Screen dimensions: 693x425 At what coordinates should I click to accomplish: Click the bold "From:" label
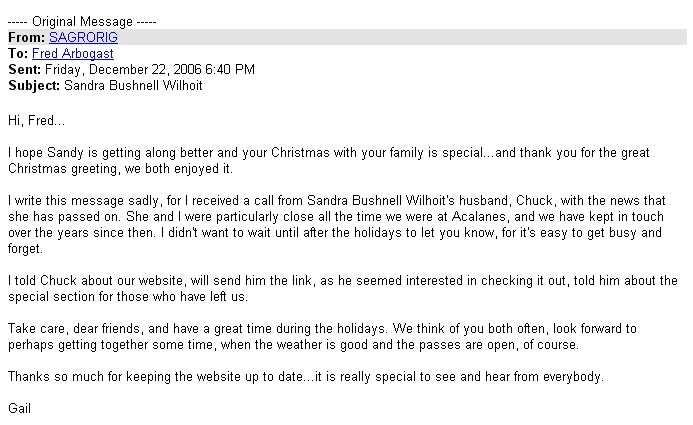[x=27, y=38]
